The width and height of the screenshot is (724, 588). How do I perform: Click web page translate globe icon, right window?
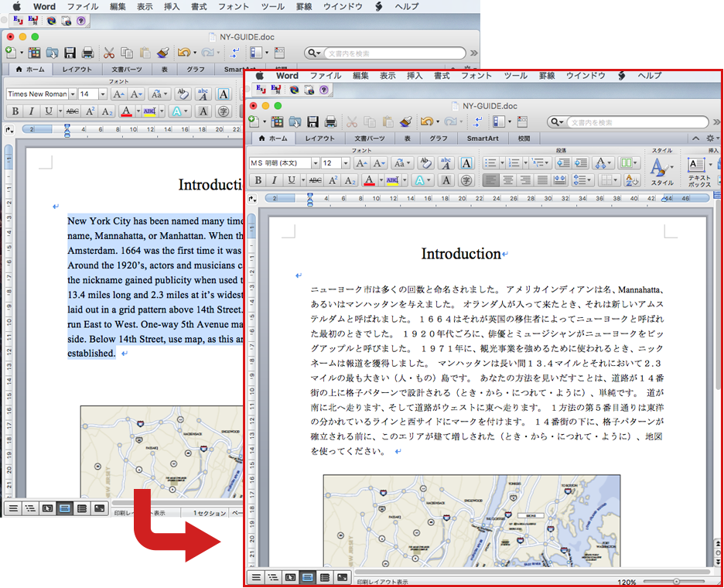[x=294, y=90]
